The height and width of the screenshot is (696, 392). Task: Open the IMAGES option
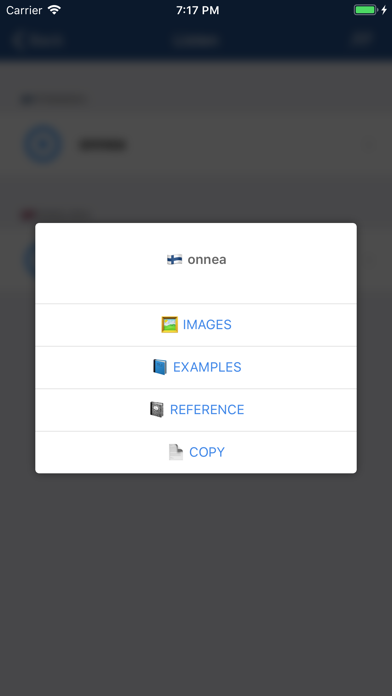coord(196,325)
